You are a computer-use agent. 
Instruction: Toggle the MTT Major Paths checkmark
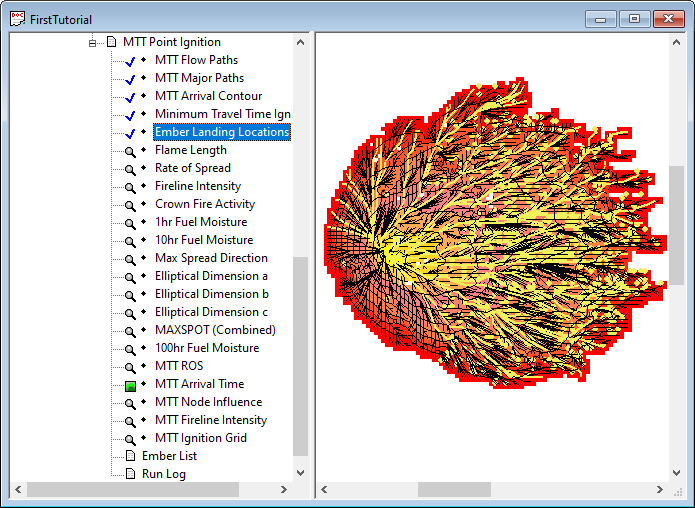129,79
